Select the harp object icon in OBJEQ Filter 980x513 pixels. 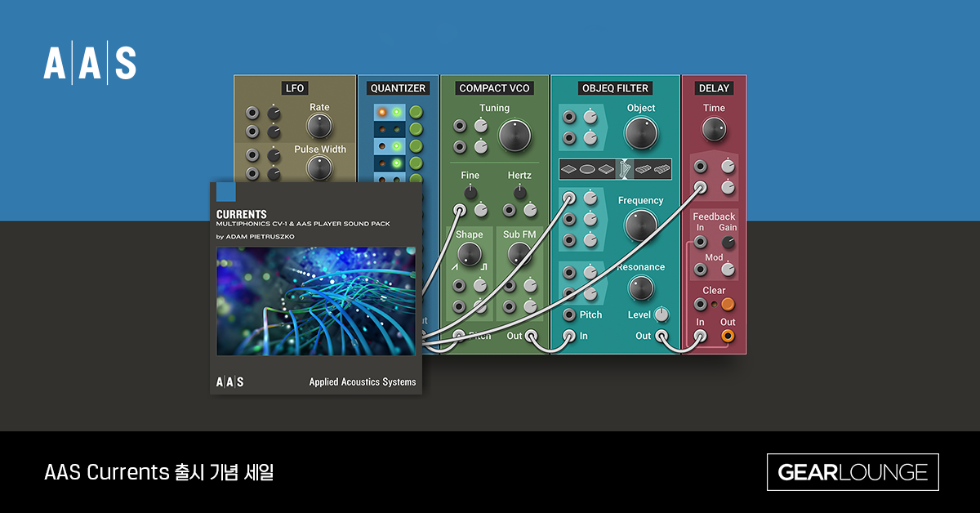click(x=626, y=167)
